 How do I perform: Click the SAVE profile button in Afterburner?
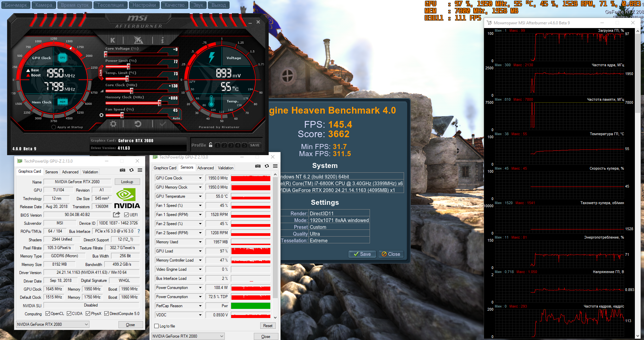pos(255,145)
